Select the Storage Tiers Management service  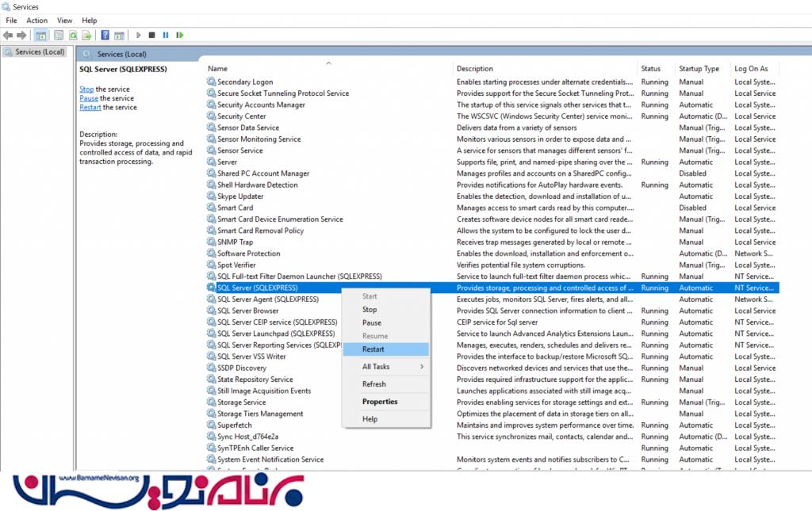[492, 414]
